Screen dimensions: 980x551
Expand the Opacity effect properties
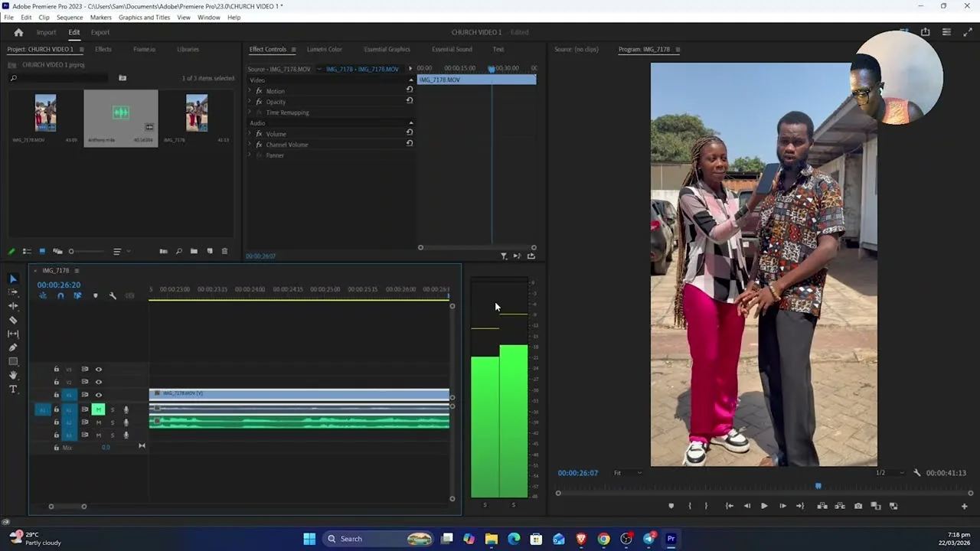(x=250, y=102)
